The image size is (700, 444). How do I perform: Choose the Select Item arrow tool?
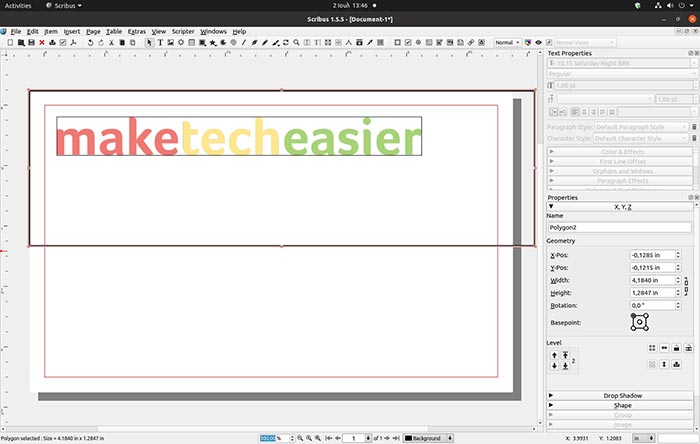(x=149, y=42)
